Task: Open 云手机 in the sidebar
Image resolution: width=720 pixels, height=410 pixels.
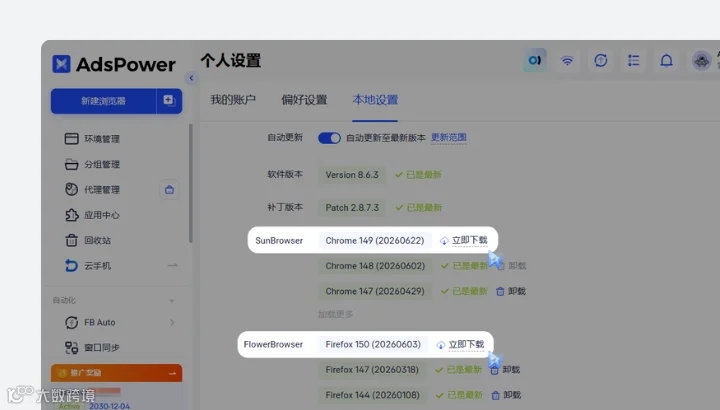Action: [x=97, y=265]
